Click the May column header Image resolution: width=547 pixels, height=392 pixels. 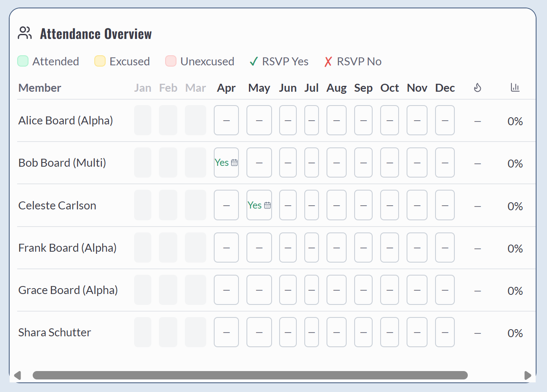(259, 88)
